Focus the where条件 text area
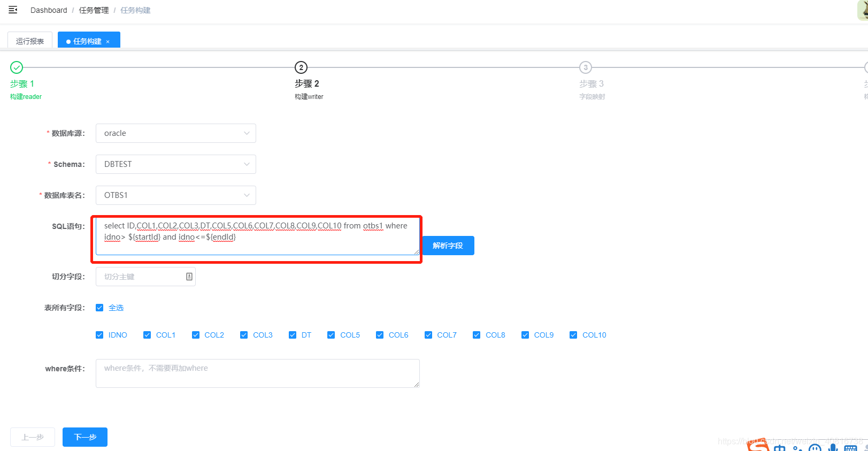This screenshot has height=451, width=868. pyautogui.click(x=258, y=373)
